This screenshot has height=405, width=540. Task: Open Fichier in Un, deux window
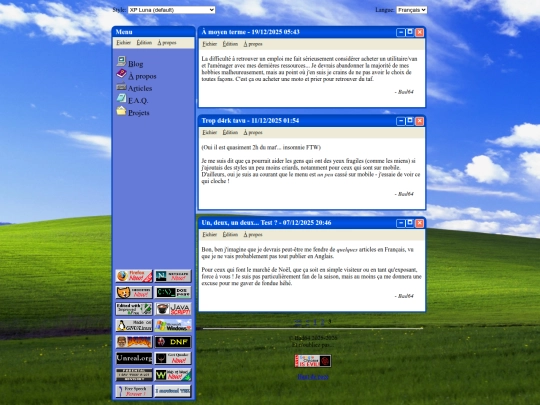click(x=210, y=235)
